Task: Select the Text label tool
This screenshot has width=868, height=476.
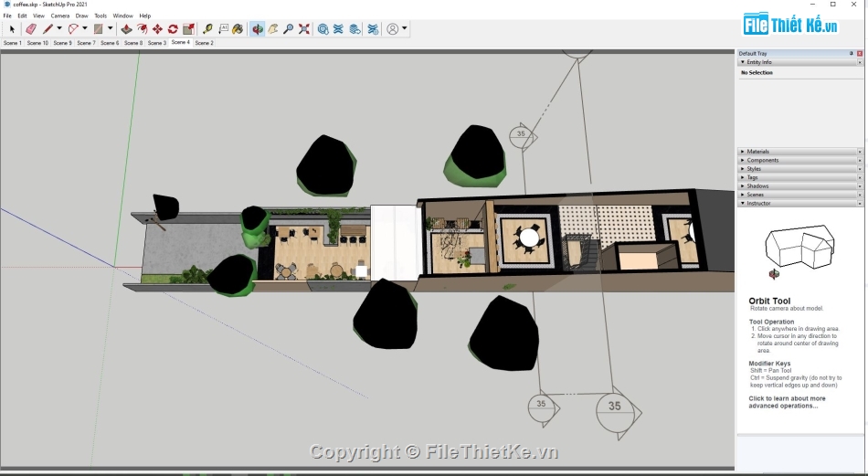Action: click(x=223, y=29)
